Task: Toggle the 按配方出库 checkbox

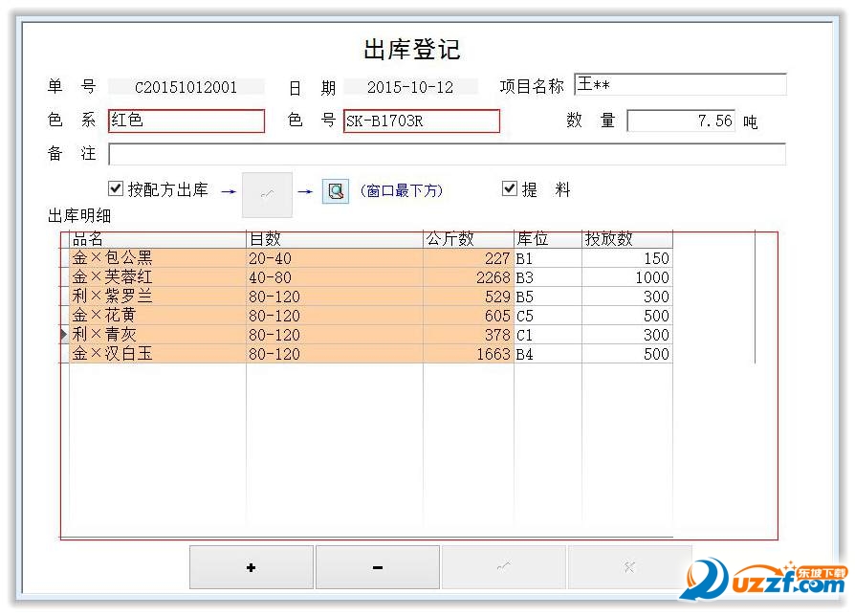Action: click(x=116, y=188)
